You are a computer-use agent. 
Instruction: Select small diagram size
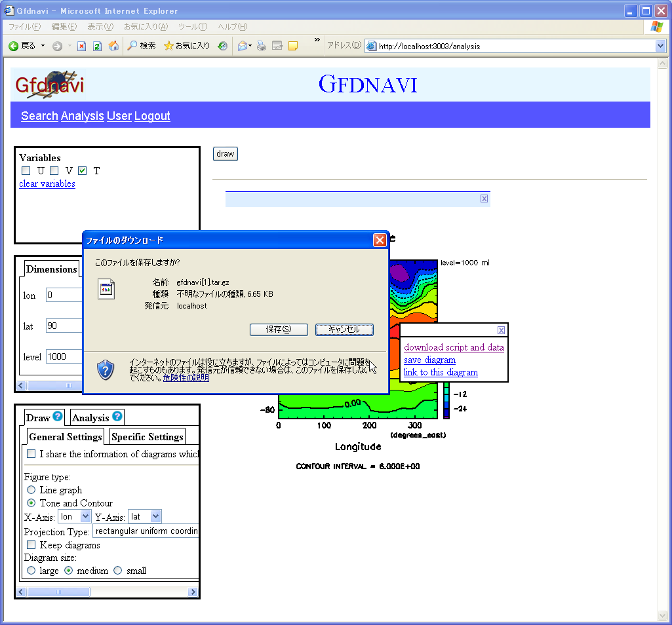tap(118, 570)
